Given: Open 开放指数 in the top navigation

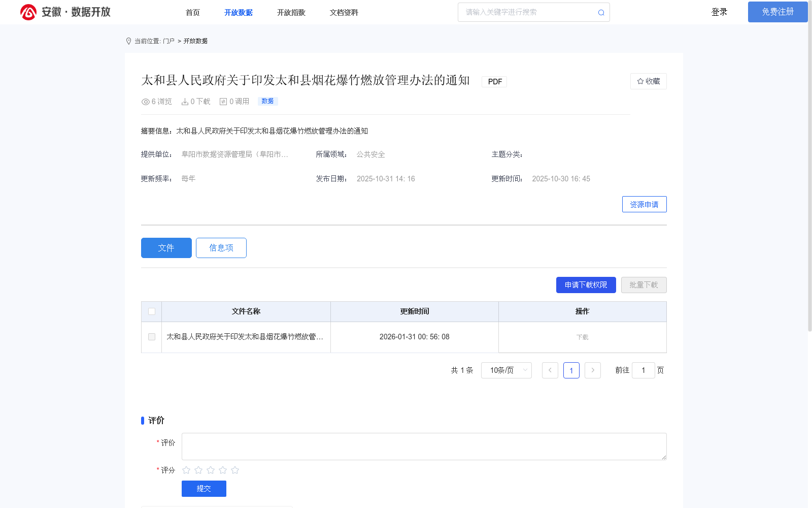Looking at the screenshot, I should tap(291, 13).
